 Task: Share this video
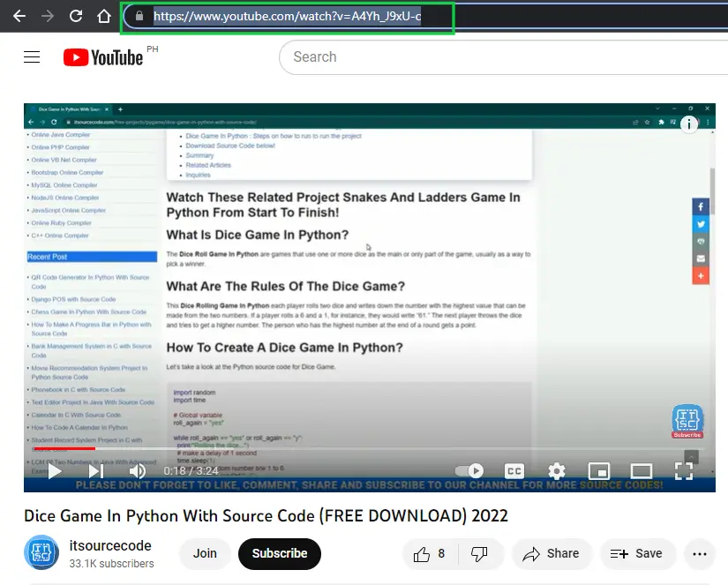(x=552, y=554)
